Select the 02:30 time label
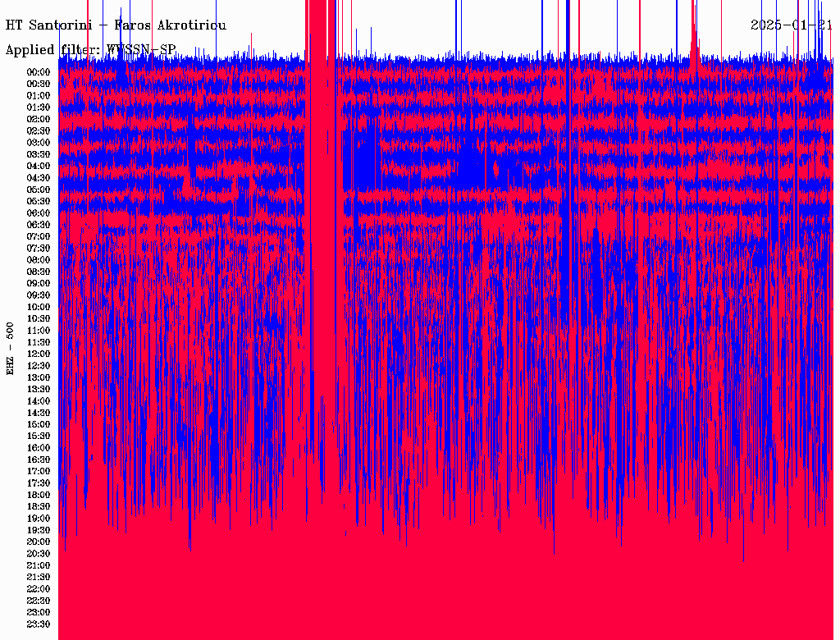840x640 pixels. click(39, 130)
